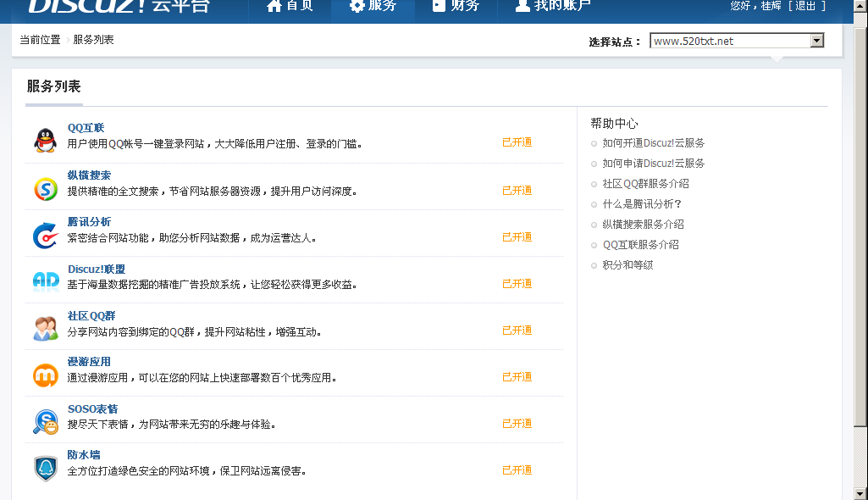Click the house icon beside 首页
Image resolution: width=868 pixels, height=500 pixels.
pyautogui.click(x=274, y=6)
